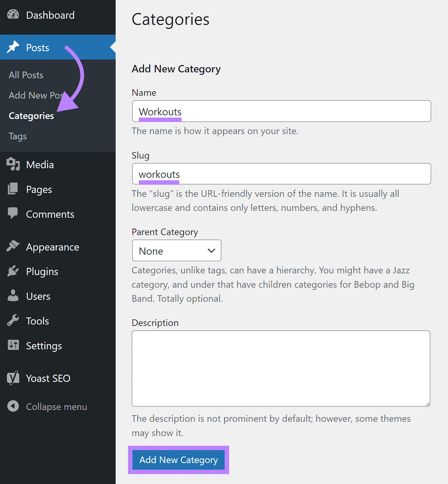
Task: Open the Users menu label
Action: [x=38, y=296]
